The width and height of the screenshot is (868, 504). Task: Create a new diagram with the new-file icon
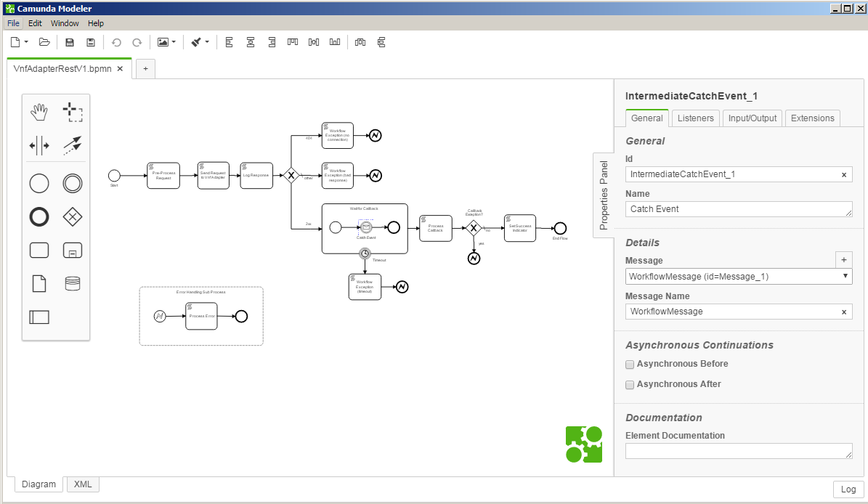point(15,42)
